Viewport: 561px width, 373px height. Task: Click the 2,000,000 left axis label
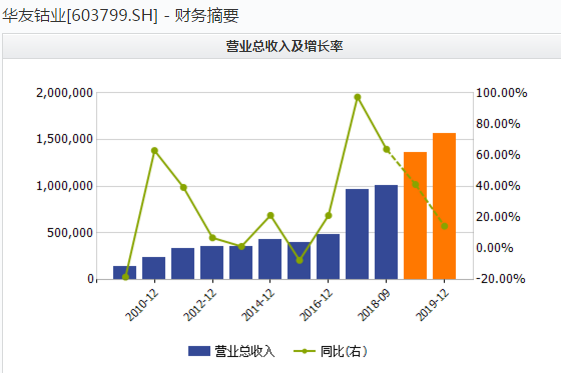[64, 93]
